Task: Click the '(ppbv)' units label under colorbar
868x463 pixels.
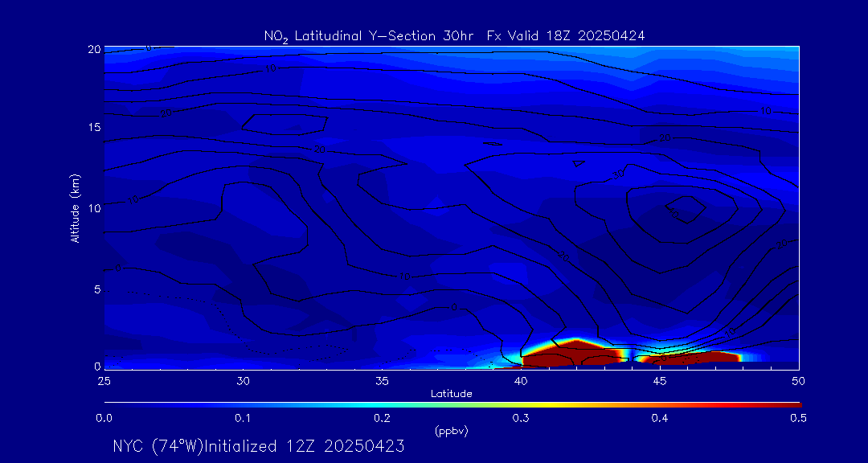Action: pyautogui.click(x=452, y=432)
